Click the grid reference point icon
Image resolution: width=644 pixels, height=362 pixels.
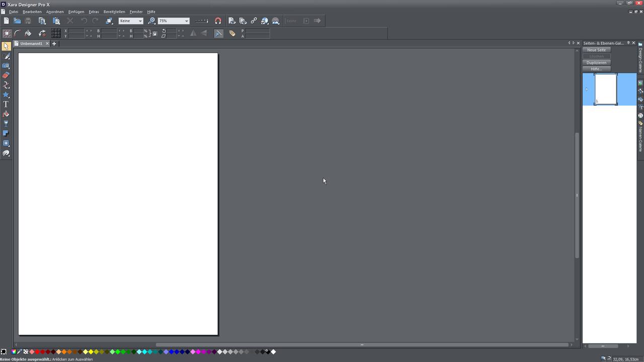pos(56,33)
